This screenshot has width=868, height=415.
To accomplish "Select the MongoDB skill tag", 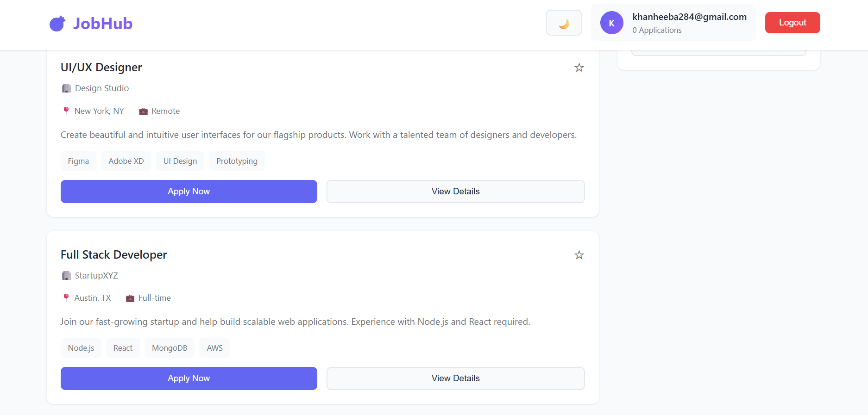I will (x=170, y=348).
